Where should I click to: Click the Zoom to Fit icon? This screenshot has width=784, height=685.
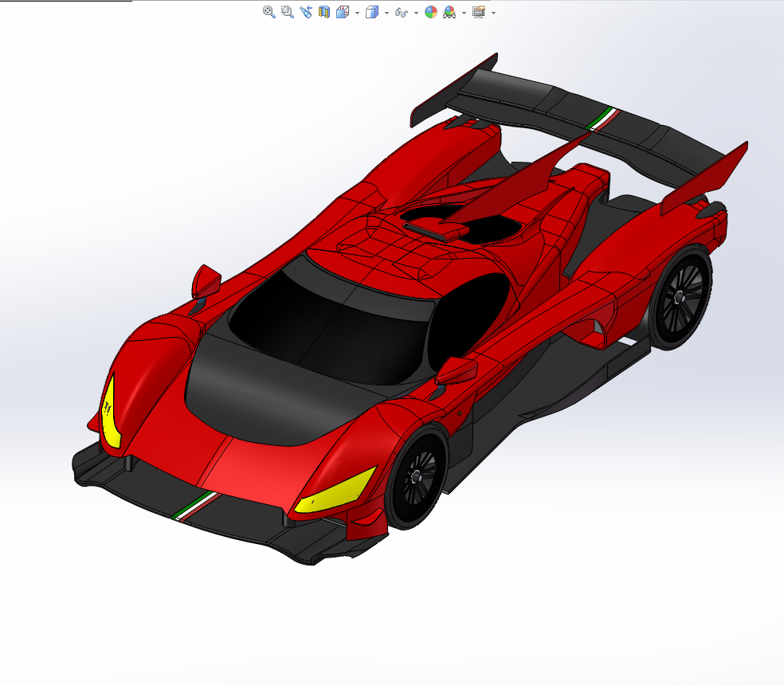pyautogui.click(x=269, y=12)
